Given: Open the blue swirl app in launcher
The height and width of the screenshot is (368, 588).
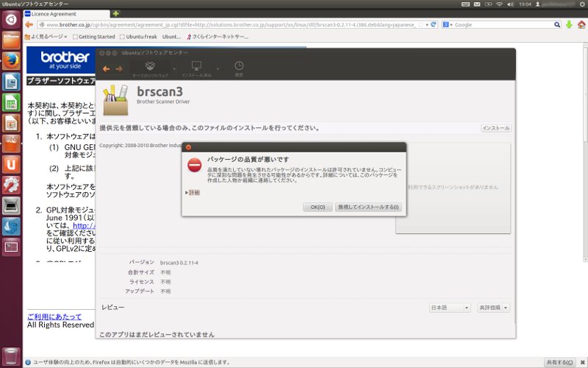Looking at the screenshot, I should [x=11, y=227].
